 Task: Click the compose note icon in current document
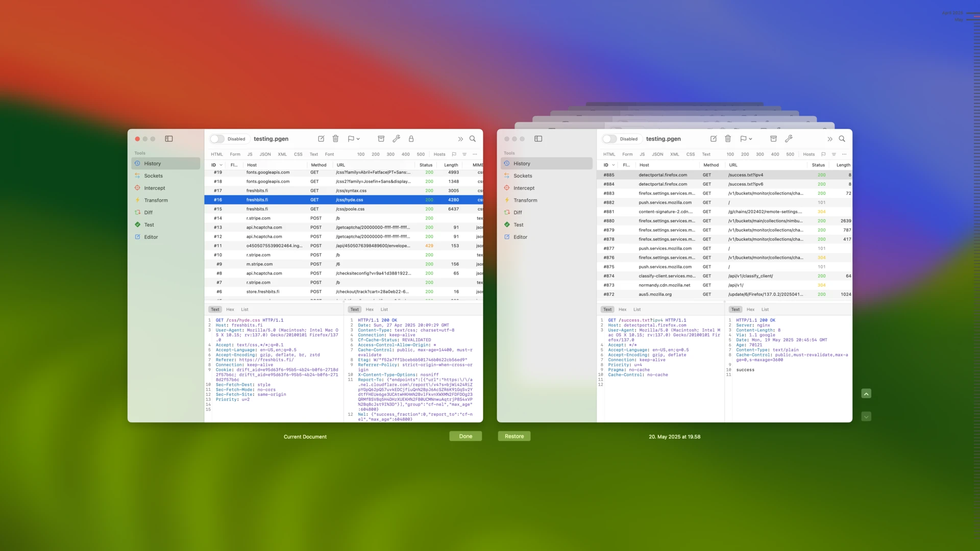click(x=321, y=139)
